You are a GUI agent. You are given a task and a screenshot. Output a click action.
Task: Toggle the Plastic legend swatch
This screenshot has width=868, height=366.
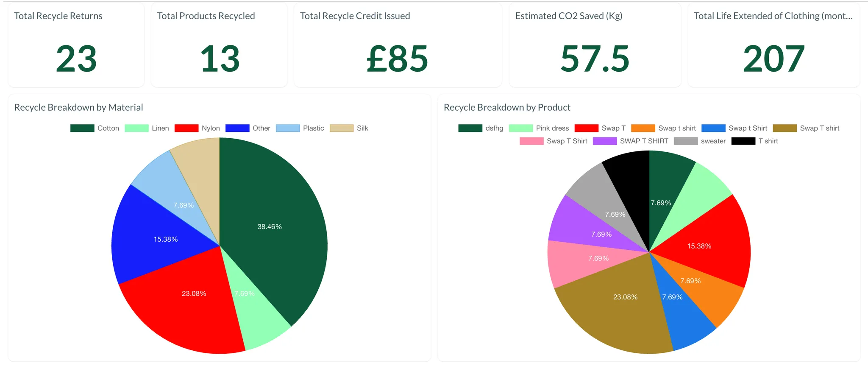288,128
